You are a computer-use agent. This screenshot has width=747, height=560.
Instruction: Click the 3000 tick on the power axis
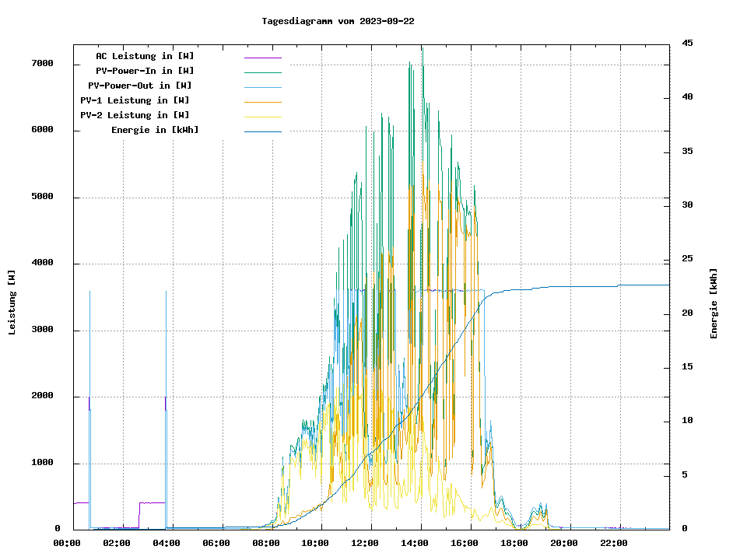click(x=42, y=331)
